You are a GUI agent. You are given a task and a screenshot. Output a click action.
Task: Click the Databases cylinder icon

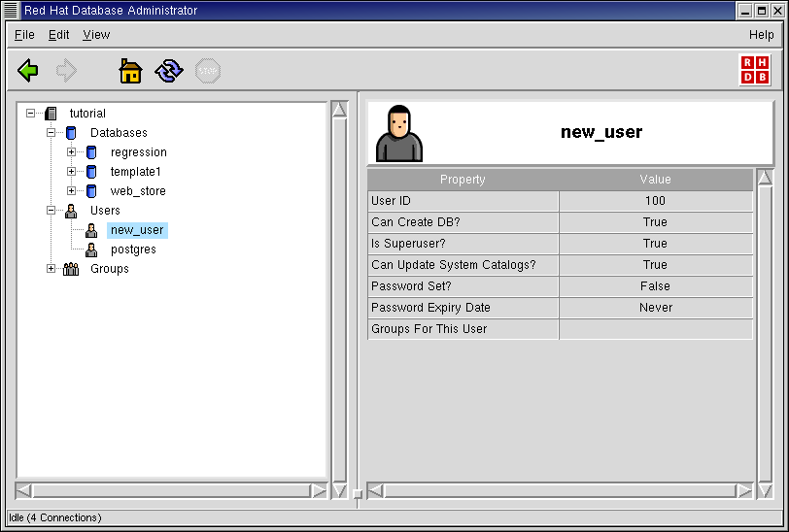[71, 133]
